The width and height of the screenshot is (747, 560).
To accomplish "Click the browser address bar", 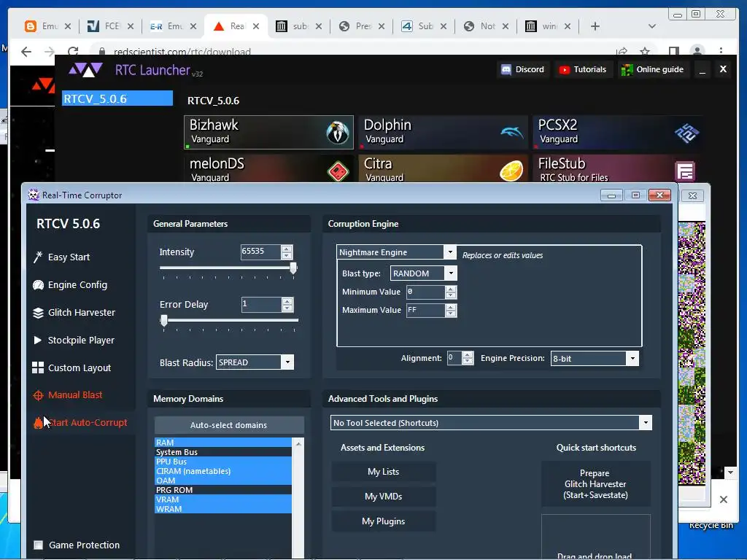I will (x=352, y=52).
